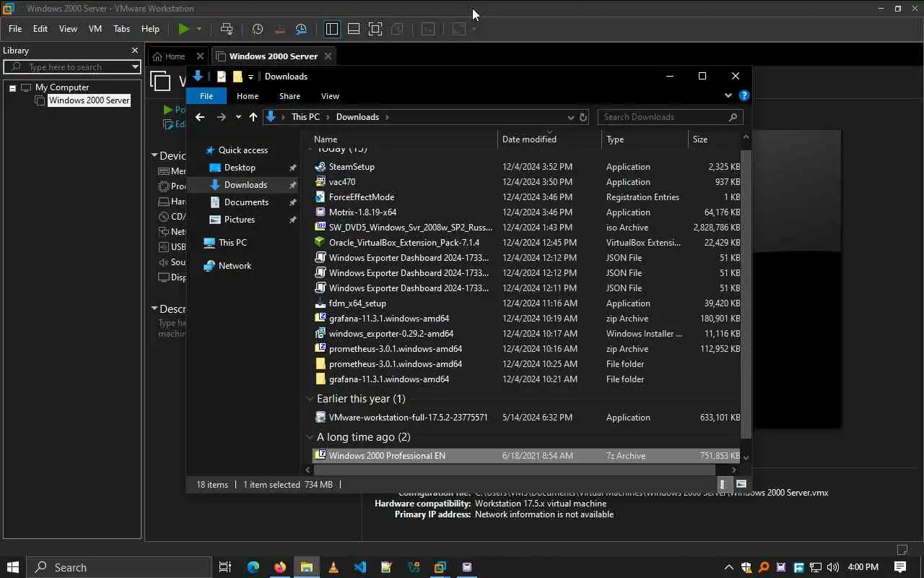
Task: Select Documents in the navigation pane
Action: (246, 202)
